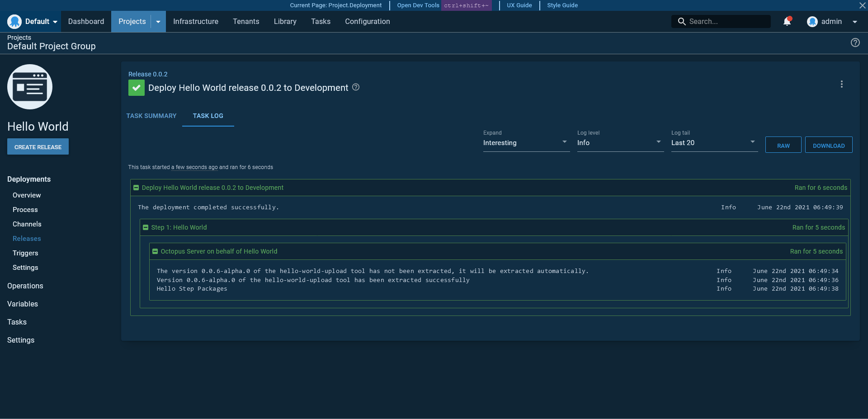Click the 'Hello Step Packages' log line
The height and width of the screenshot is (419, 868).
(x=192, y=289)
